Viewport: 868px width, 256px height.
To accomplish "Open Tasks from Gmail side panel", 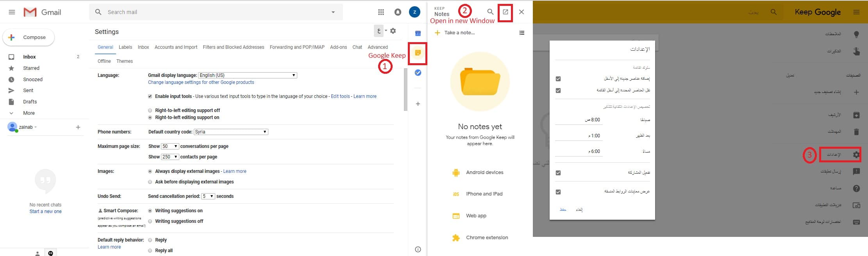I will tap(418, 73).
